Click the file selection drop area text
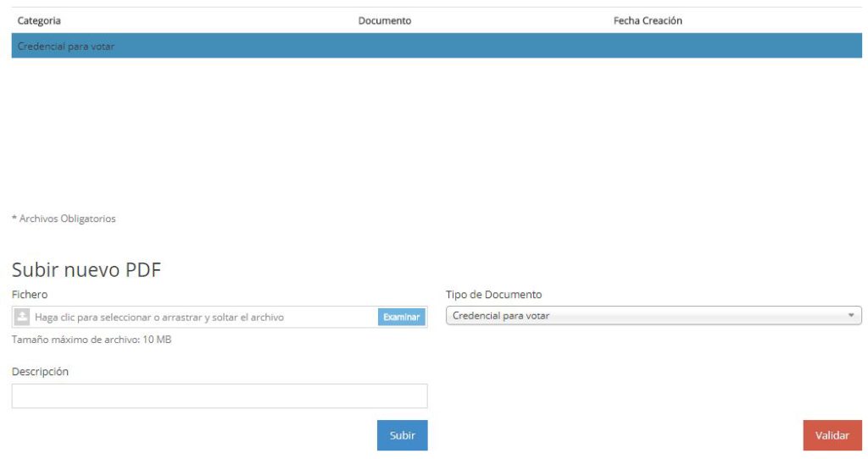 [159, 317]
